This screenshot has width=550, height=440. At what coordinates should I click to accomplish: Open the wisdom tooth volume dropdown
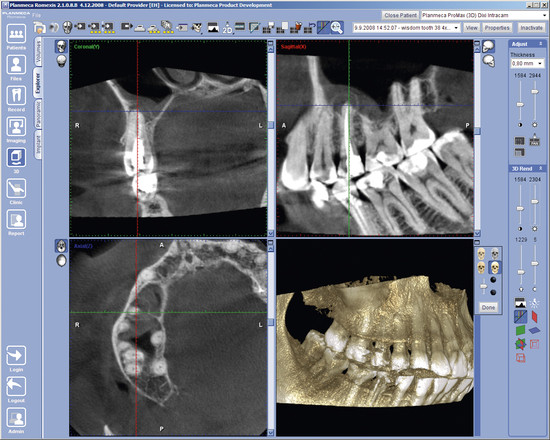[407, 28]
